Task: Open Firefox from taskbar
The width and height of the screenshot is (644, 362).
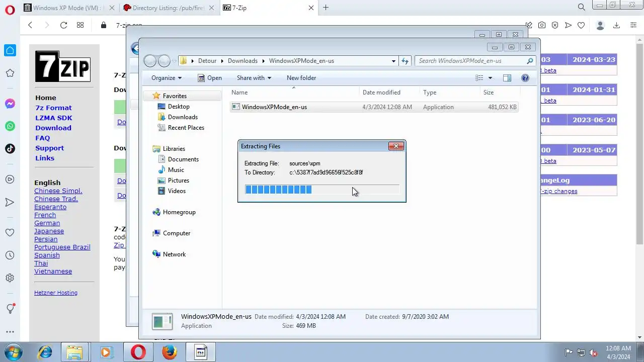Action: (x=170, y=352)
